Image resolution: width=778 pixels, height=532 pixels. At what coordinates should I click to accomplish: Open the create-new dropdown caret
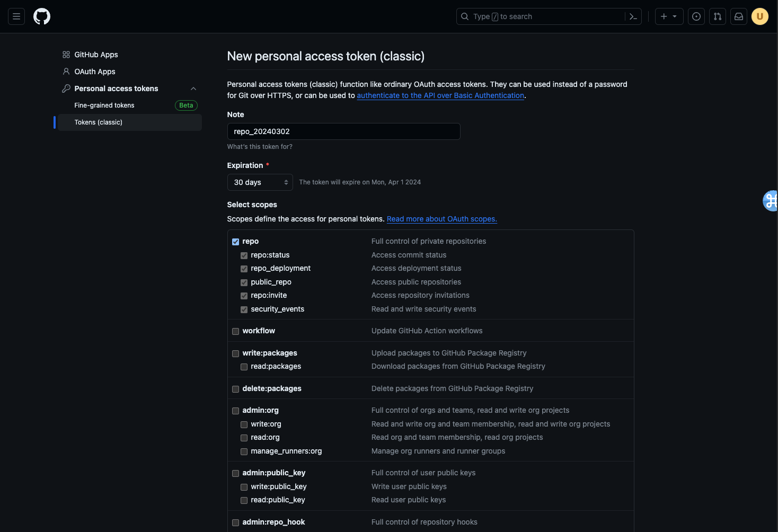(675, 16)
